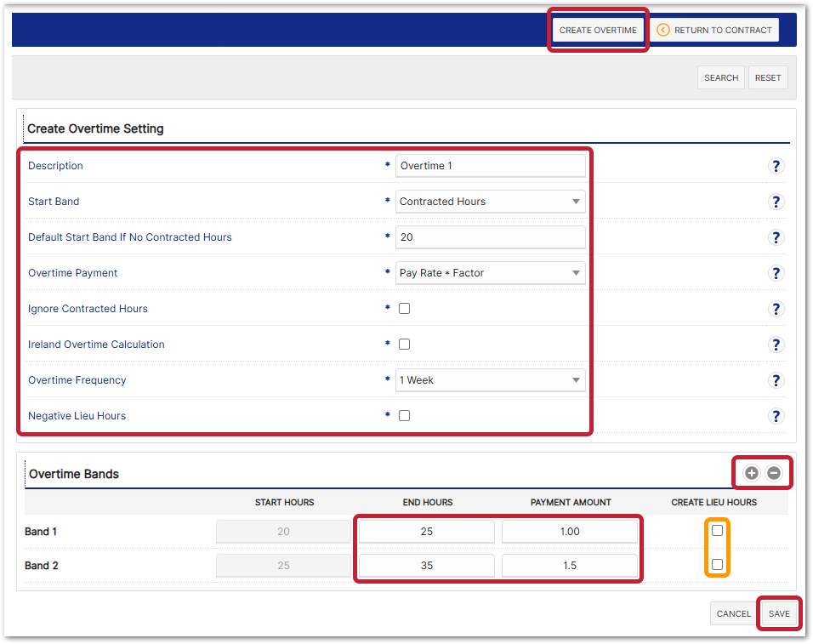Check Create Lieu Hours for Band 1
Screen dimensions: 813x644
click(718, 531)
